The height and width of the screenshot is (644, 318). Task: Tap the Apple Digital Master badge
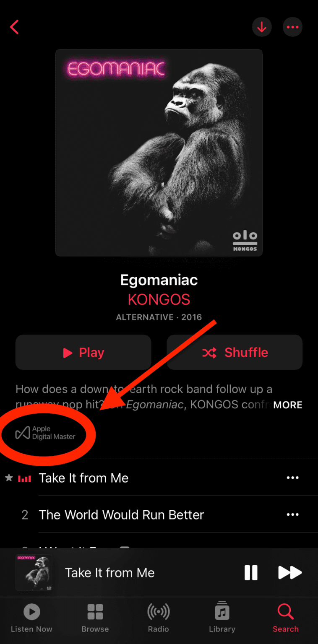pyautogui.click(x=45, y=433)
